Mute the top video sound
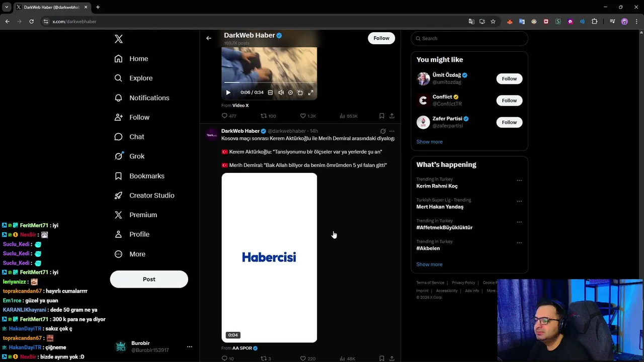The height and width of the screenshot is (362, 644). [x=281, y=93]
